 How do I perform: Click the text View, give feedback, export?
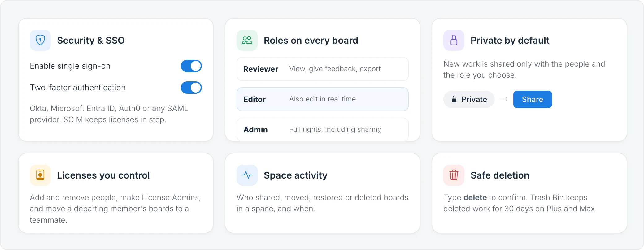pos(335,69)
